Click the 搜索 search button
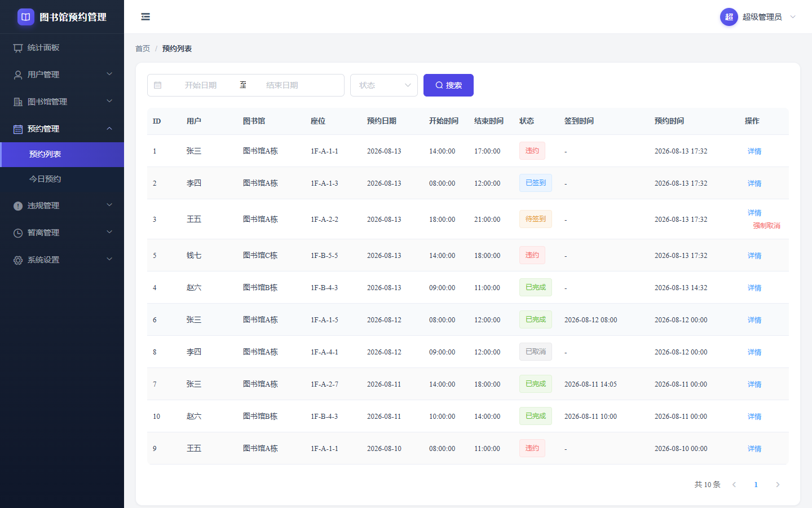 (x=448, y=85)
